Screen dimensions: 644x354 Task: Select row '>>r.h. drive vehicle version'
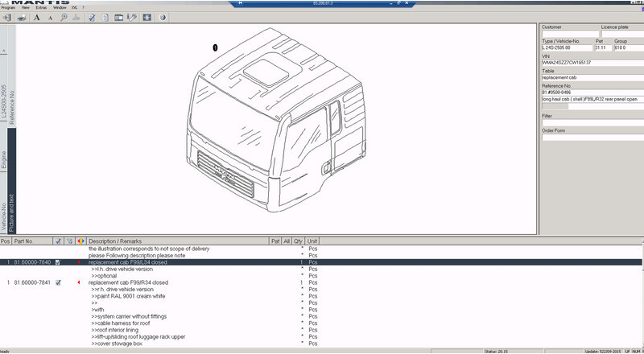[x=321, y=289]
